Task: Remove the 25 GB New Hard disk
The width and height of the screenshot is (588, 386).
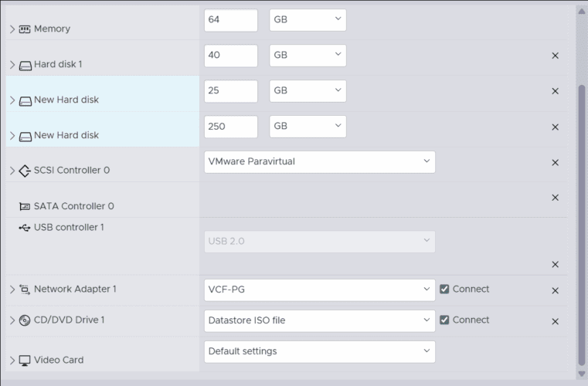Action: pos(555,91)
